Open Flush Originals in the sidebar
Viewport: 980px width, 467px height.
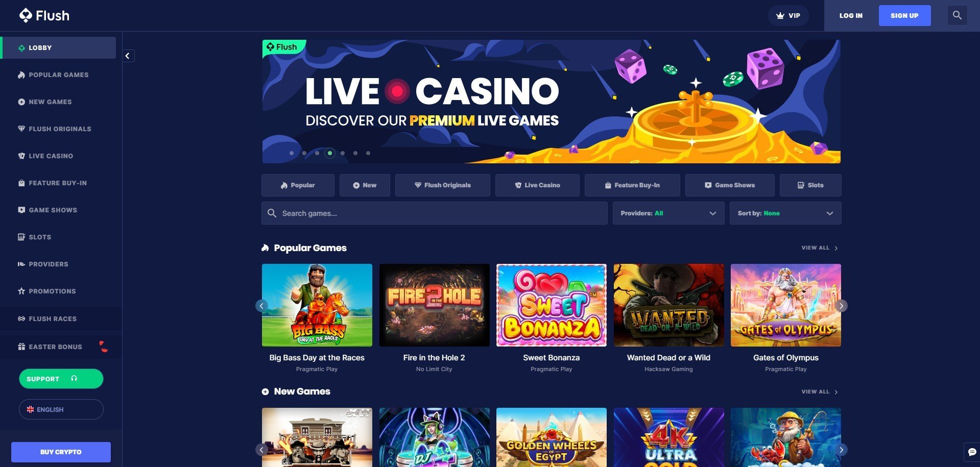60,129
